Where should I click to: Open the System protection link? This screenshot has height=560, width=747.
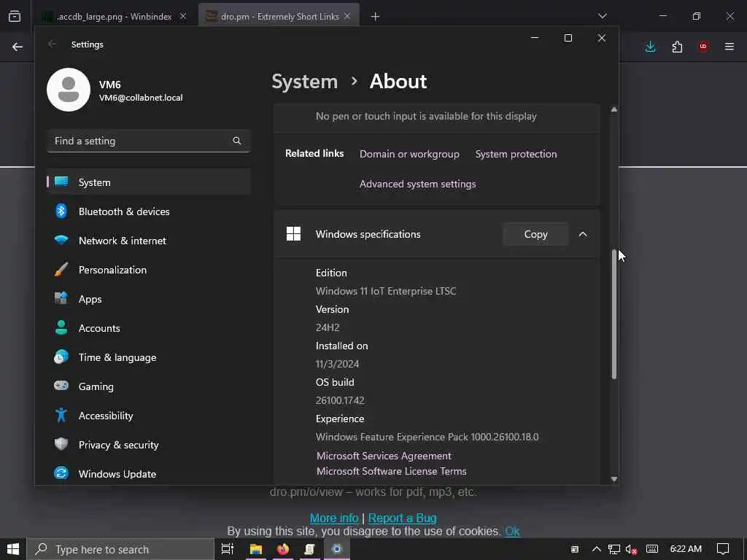click(516, 154)
